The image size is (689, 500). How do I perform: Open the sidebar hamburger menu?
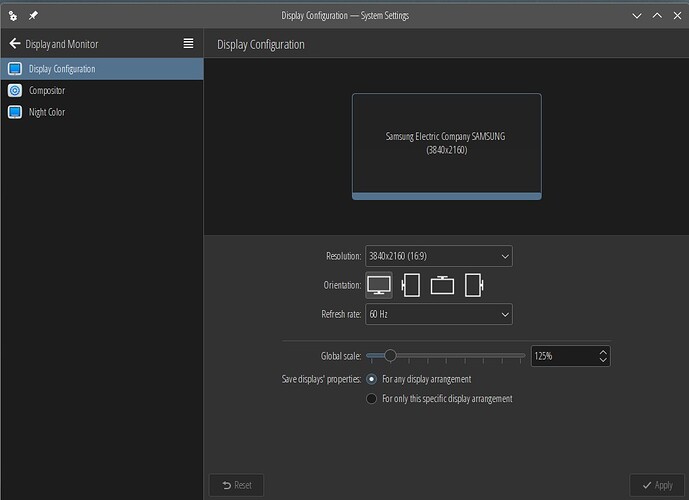[x=188, y=43]
